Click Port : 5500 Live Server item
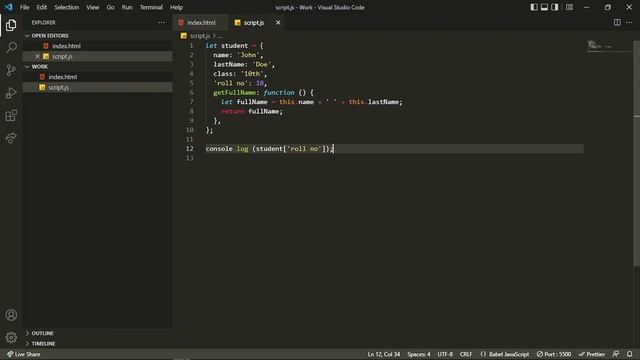The height and width of the screenshot is (360, 640). point(554,354)
